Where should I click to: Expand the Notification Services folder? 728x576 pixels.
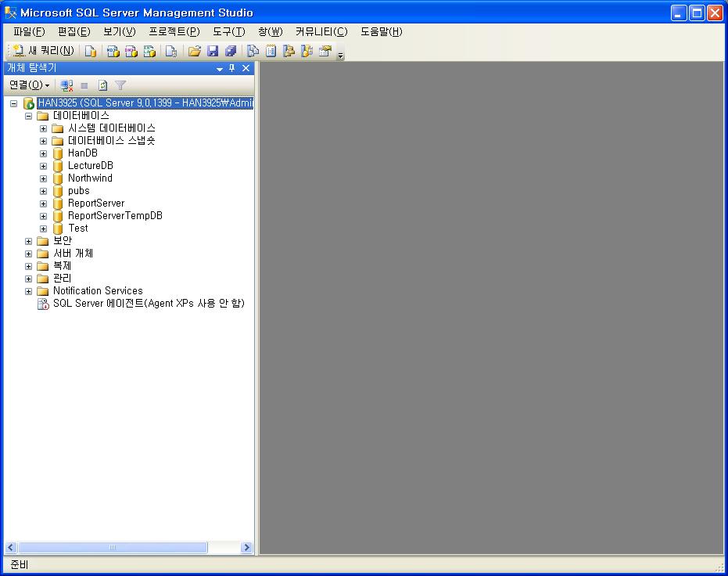28,292
